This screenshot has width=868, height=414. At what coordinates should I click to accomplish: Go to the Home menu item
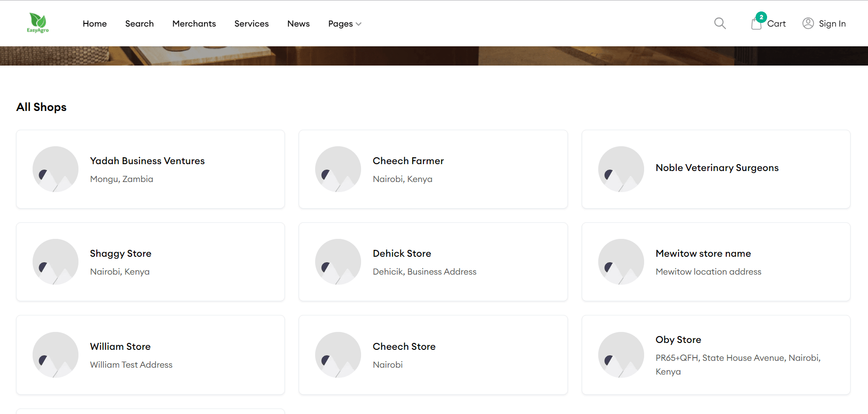point(95,24)
